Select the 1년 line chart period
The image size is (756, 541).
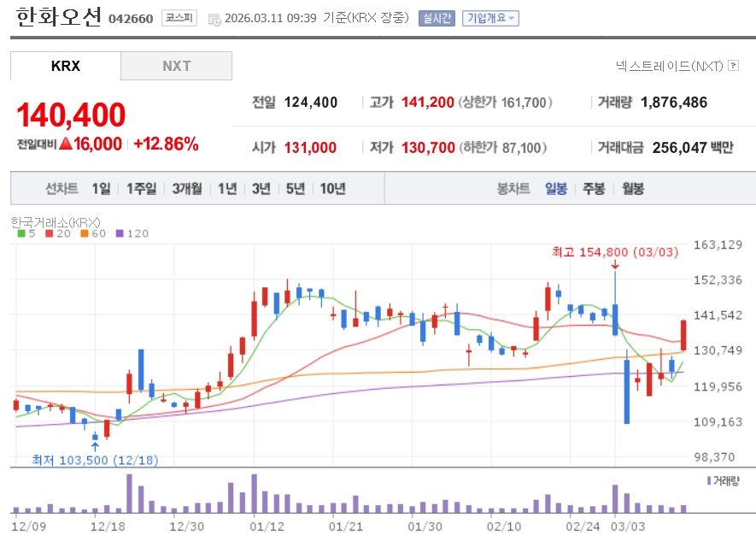point(227,189)
